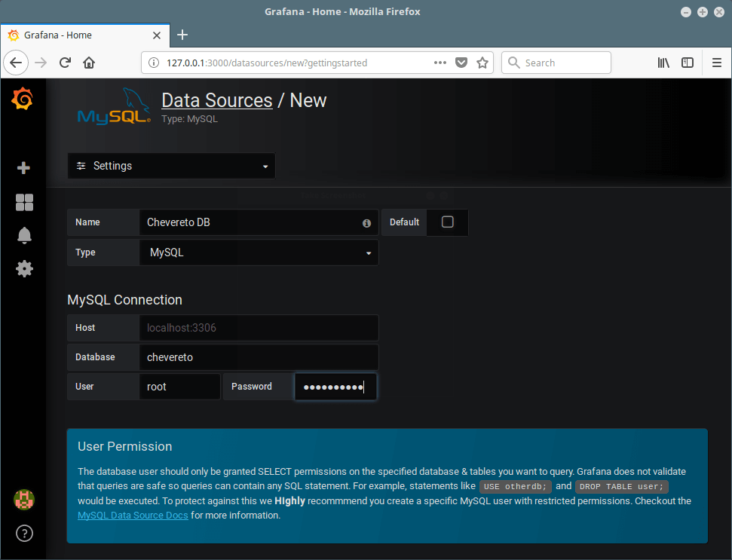This screenshot has height=560, width=732.
Task: Open the Configuration gear icon
Action: pyautogui.click(x=24, y=268)
